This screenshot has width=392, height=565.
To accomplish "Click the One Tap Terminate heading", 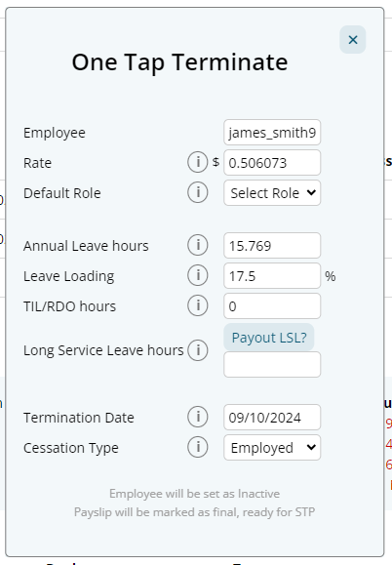I will tap(179, 62).
